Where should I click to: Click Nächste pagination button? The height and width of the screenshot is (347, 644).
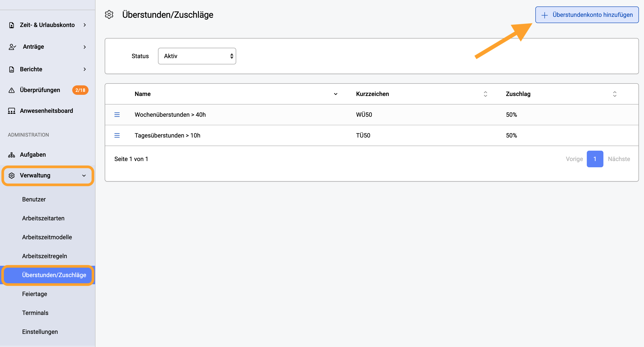click(619, 159)
